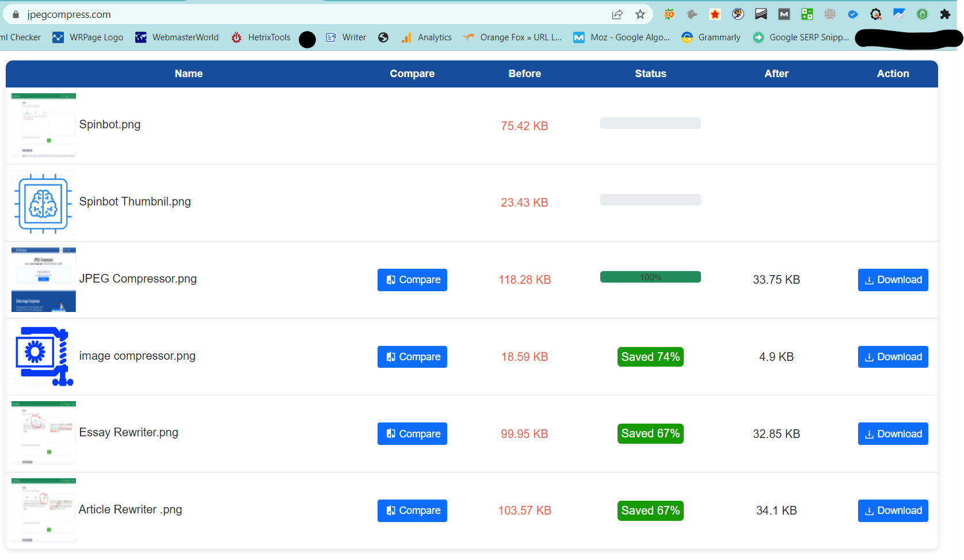Download the compressed image compressor.png
Viewport: 964px width, 560px height.
click(893, 357)
